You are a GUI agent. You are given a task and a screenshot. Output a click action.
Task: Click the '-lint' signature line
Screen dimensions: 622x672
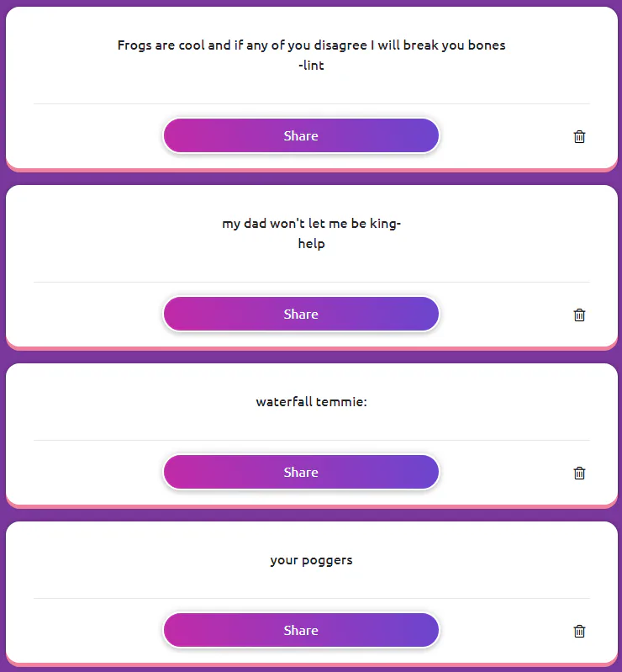click(311, 66)
